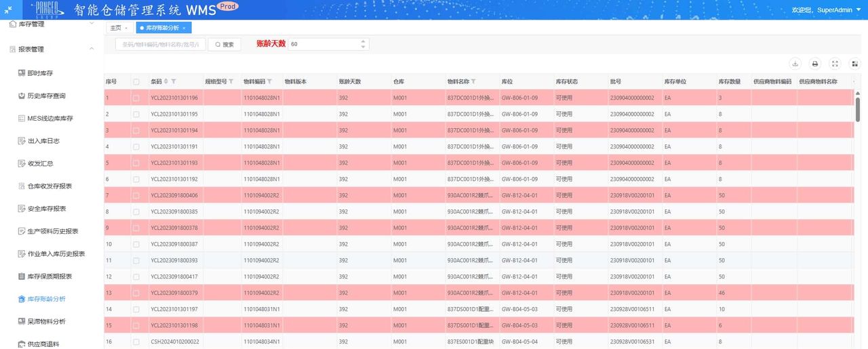This screenshot has width=868, height=349.
Task: Click the fullscreen icon above the table
Action: [x=835, y=64]
